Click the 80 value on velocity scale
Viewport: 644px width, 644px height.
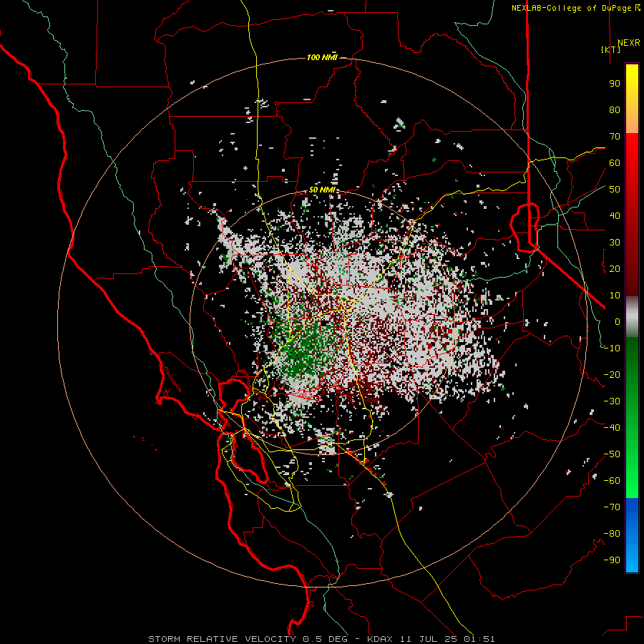click(615, 110)
